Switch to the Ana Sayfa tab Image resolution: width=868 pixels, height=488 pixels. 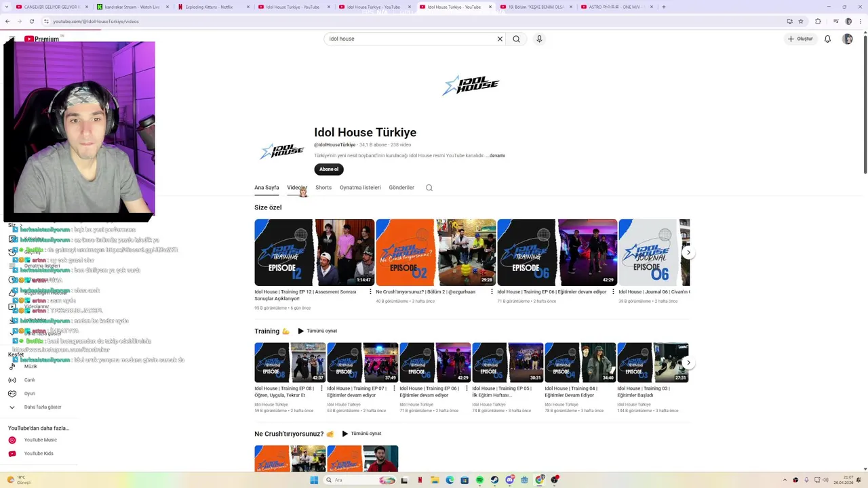point(267,188)
